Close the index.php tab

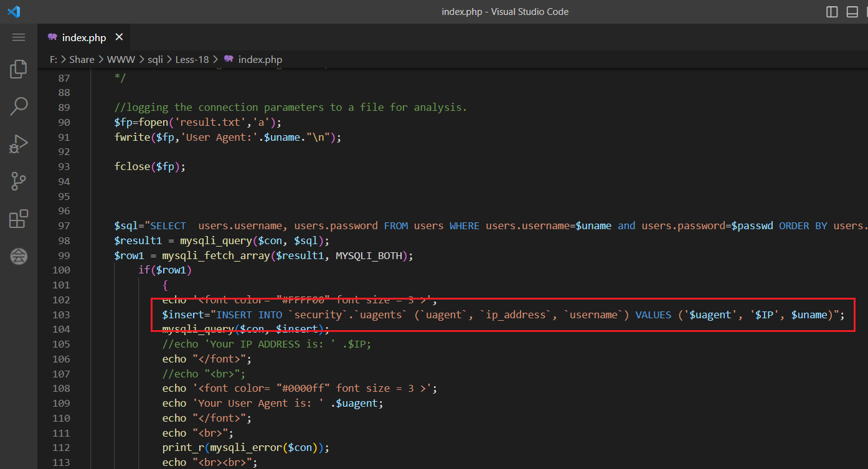click(119, 37)
